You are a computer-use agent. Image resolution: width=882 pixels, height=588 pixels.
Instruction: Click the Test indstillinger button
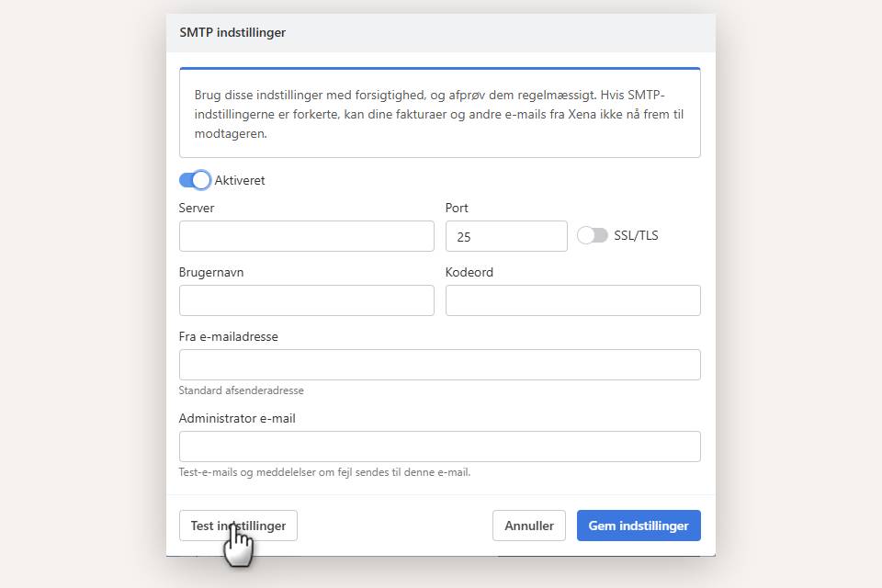(237, 525)
